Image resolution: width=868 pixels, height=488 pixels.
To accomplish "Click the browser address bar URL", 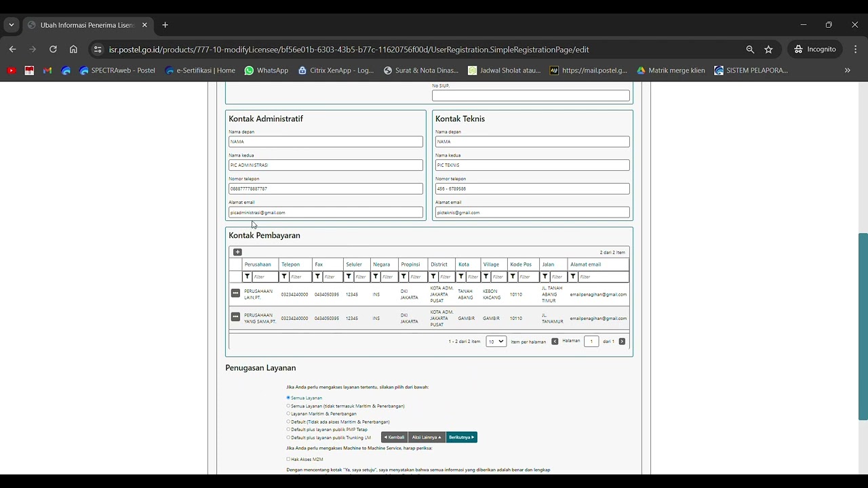I will coord(349,49).
